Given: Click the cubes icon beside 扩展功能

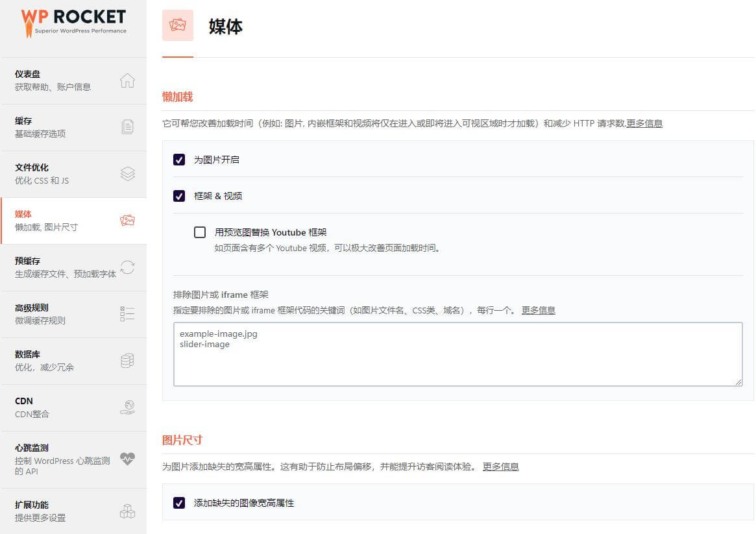Looking at the screenshot, I should [128, 511].
